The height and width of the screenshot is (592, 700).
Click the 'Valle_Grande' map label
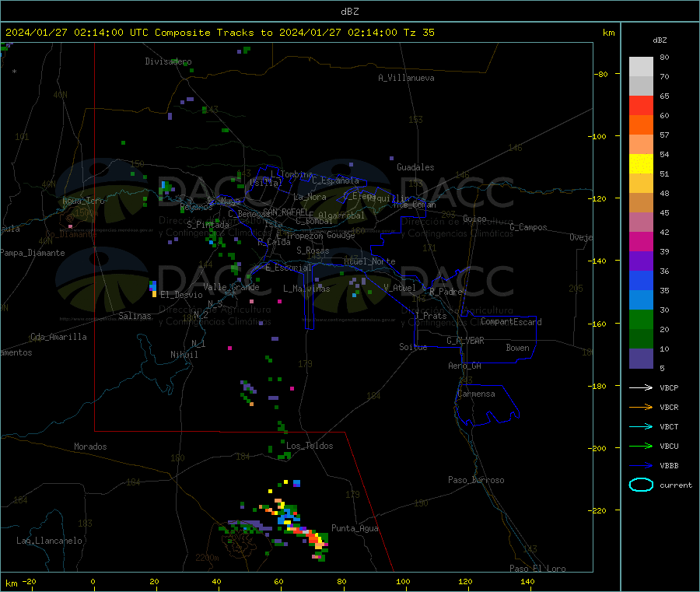[231, 287]
